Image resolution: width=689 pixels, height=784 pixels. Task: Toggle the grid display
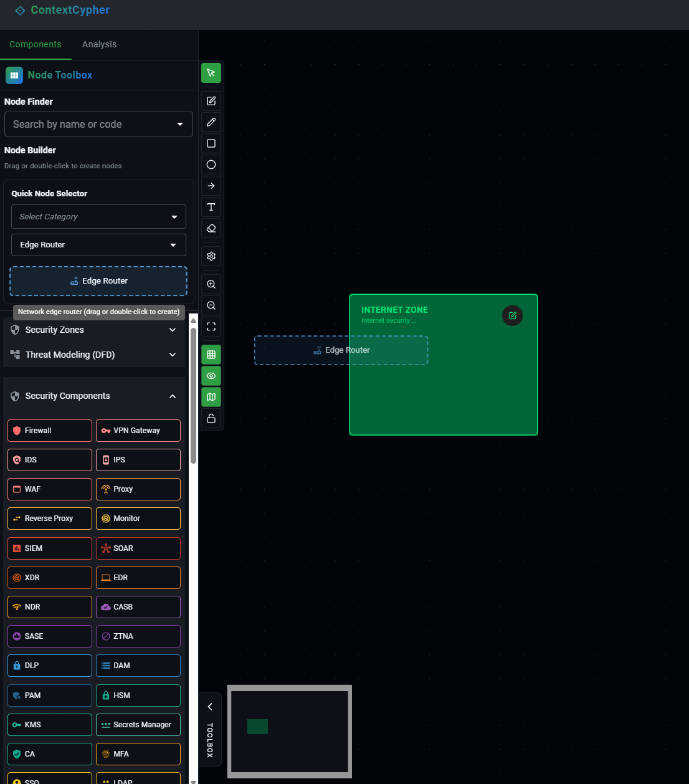click(211, 353)
